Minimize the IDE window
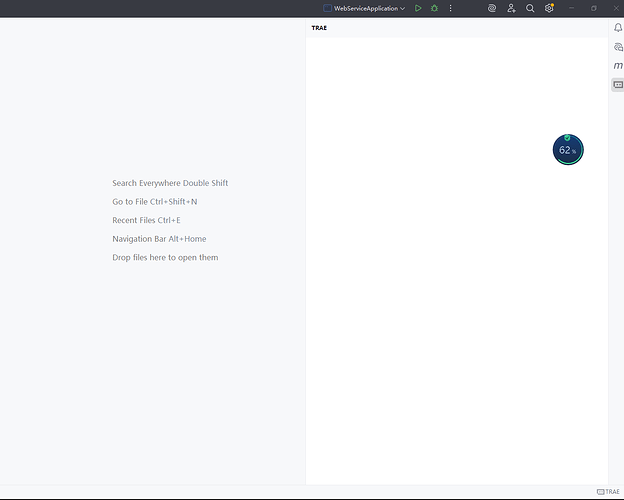Image resolution: width=624 pixels, height=500 pixels. click(571, 8)
